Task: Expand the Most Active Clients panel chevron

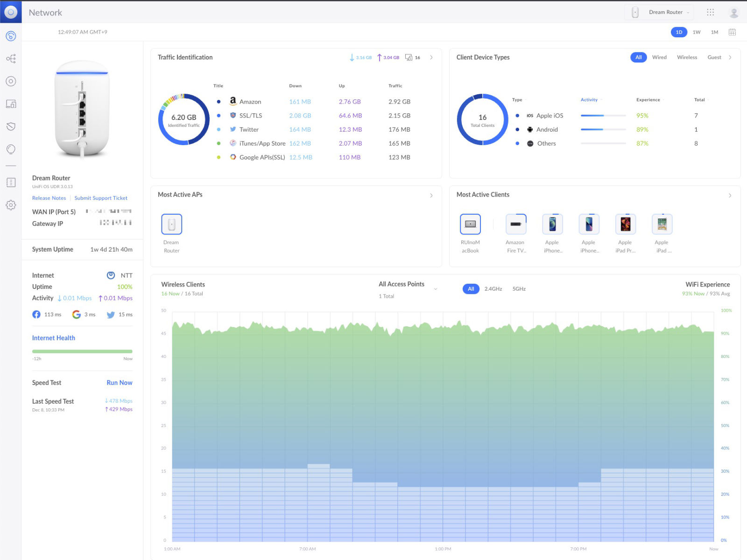Action: pyautogui.click(x=730, y=196)
